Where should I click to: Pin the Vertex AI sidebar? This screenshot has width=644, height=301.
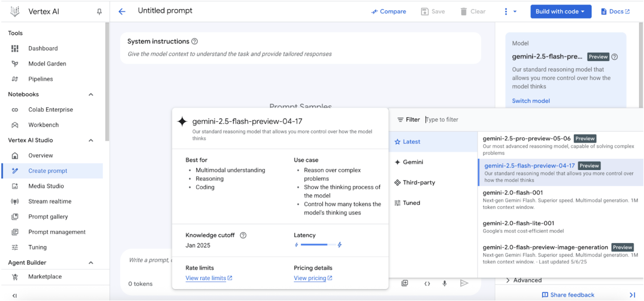pyautogui.click(x=99, y=12)
